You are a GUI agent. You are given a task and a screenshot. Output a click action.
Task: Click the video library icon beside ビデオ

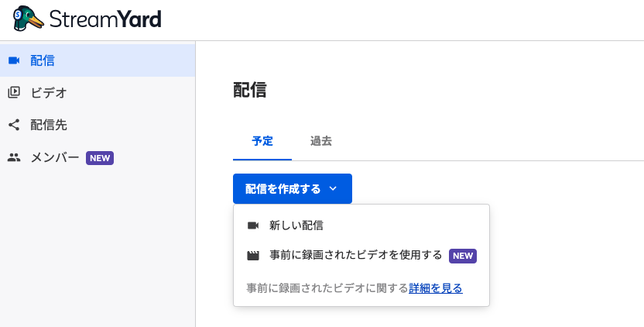14,92
